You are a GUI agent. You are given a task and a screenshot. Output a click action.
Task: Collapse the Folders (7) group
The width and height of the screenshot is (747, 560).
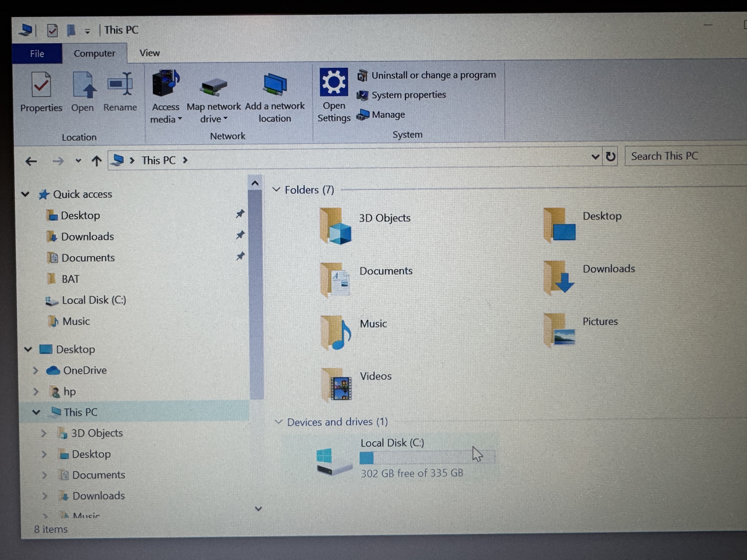(276, 189)
